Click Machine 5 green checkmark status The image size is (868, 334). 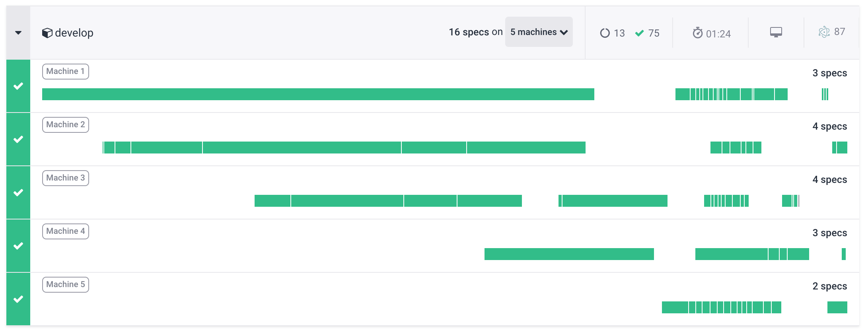pyautogui.click(x=18, y=299)
